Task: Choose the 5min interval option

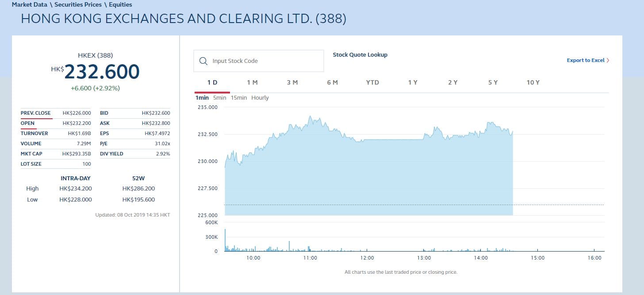Action: (x=219, y=98)
